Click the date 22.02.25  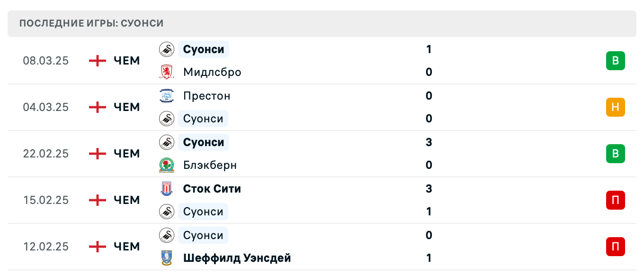tap(45, 154)
